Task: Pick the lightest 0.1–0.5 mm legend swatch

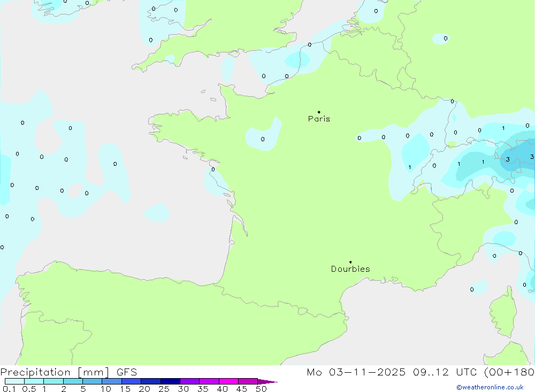Action: point(14,381)
